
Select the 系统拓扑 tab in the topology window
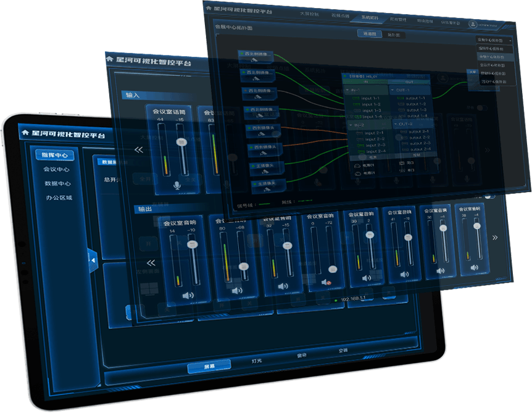370,17
